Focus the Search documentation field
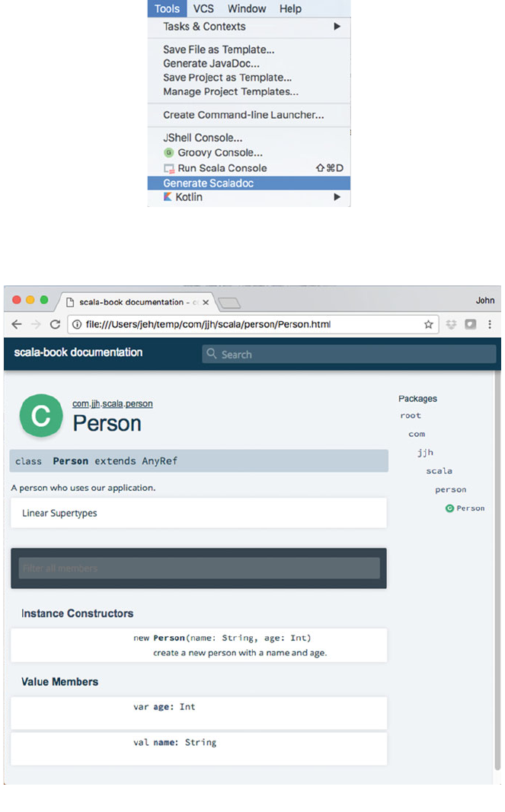 pos(349,354)
